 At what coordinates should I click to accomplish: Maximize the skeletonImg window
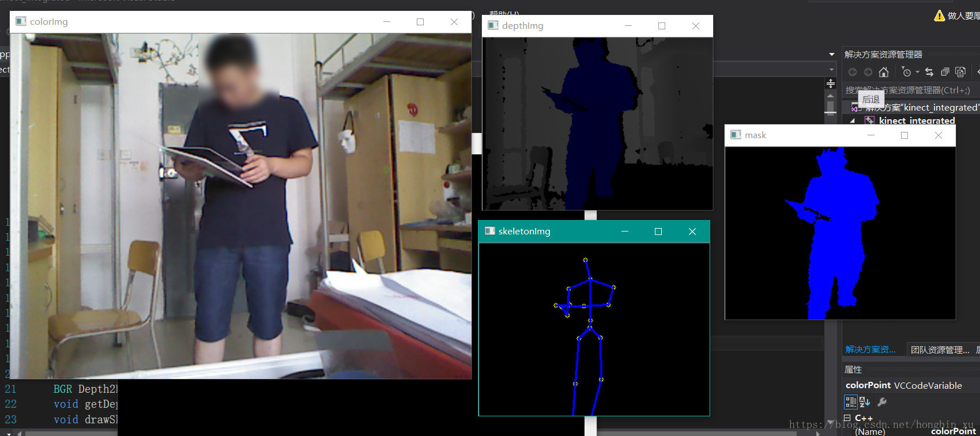point(658,232)
